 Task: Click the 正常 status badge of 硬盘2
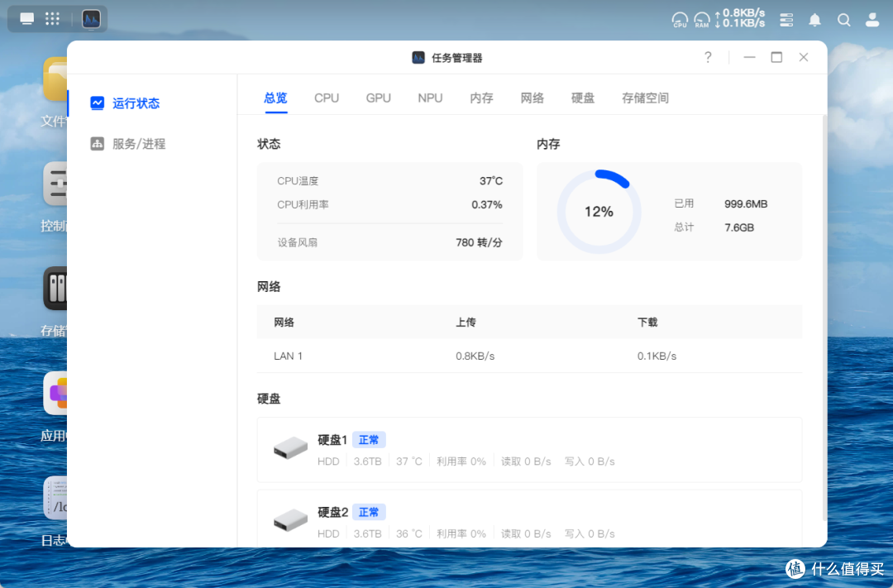point(369,512)
